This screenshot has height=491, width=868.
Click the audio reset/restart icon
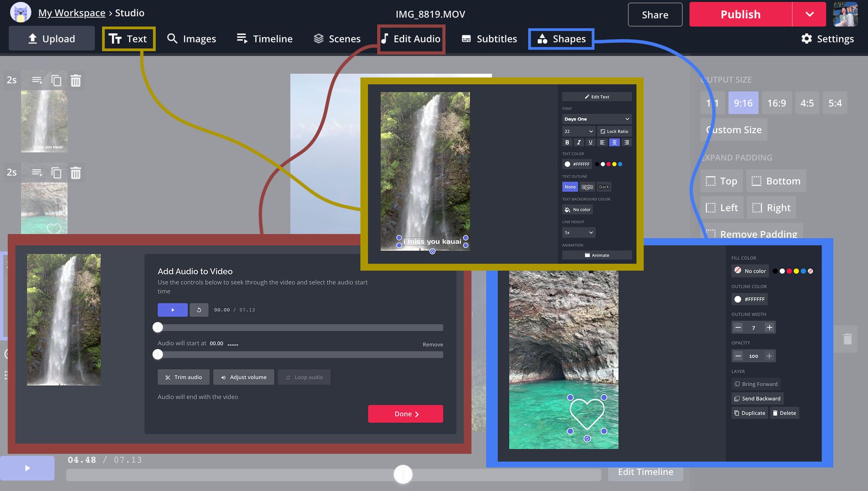pos(199,310)
